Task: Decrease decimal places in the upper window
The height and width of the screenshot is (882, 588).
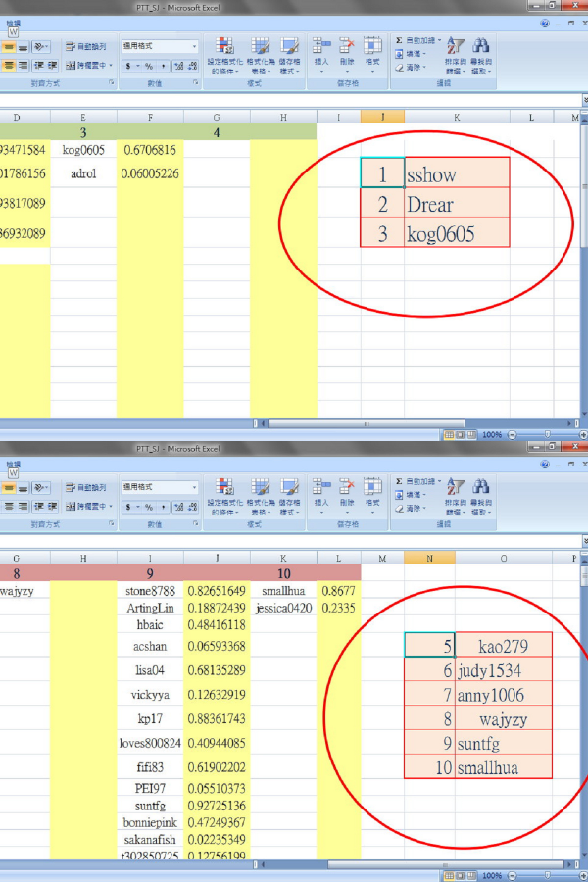Action: coord(192,66)
